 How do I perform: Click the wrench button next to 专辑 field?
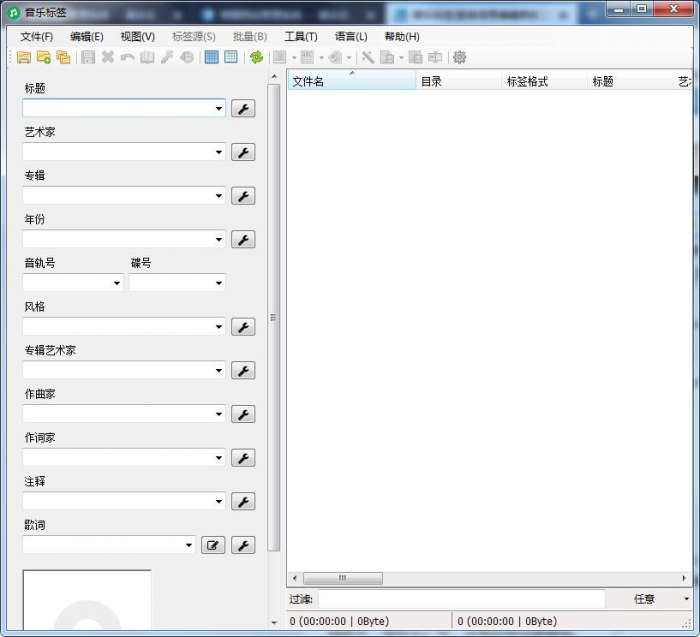point(243,196)
